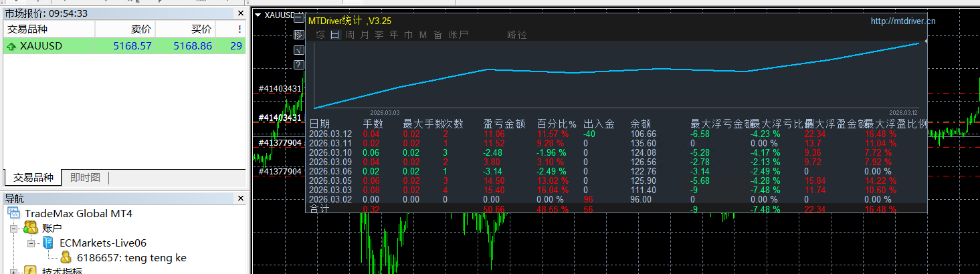Switch to the 交易品种 tab
980x274 pixels.
[32, 177]
